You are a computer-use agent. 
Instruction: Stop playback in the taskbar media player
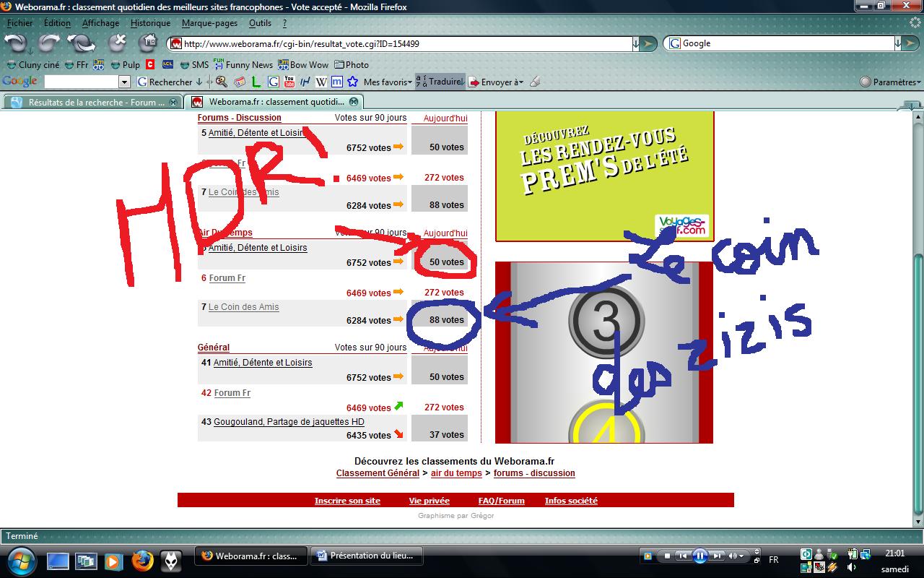click(668, 556)
